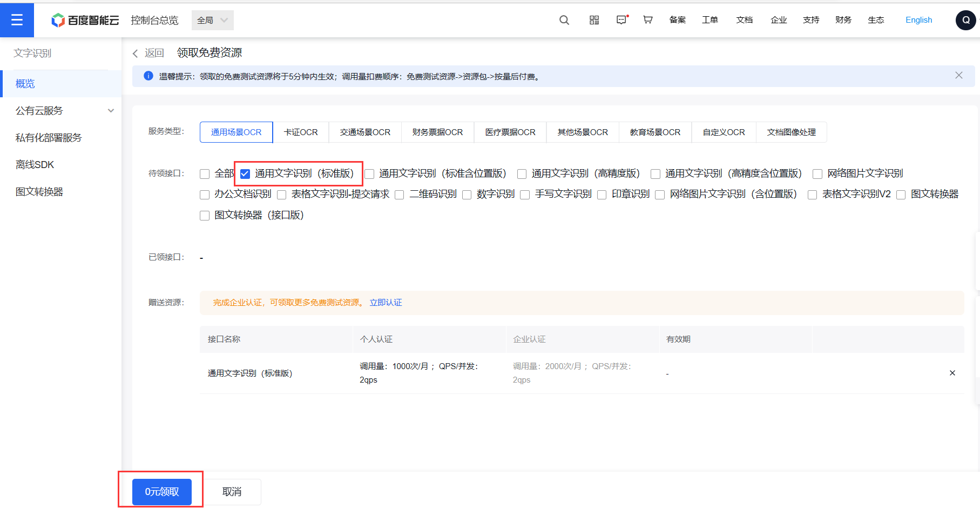Switch to the 医疗票据OCR tab
This screenshot has width=980, height=508.
pyautogui.click(x=510, y=132)
